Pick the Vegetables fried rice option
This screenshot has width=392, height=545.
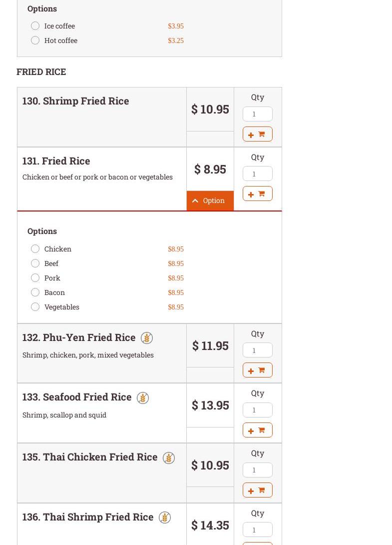[x=35, y=307]
